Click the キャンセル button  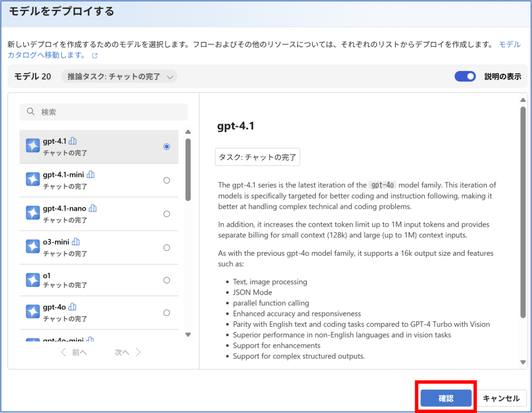coord(501,398)
